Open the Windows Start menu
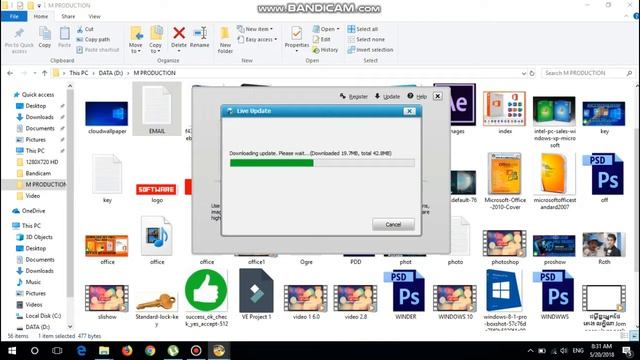The image size is (640, 360). tap(12, 351)
